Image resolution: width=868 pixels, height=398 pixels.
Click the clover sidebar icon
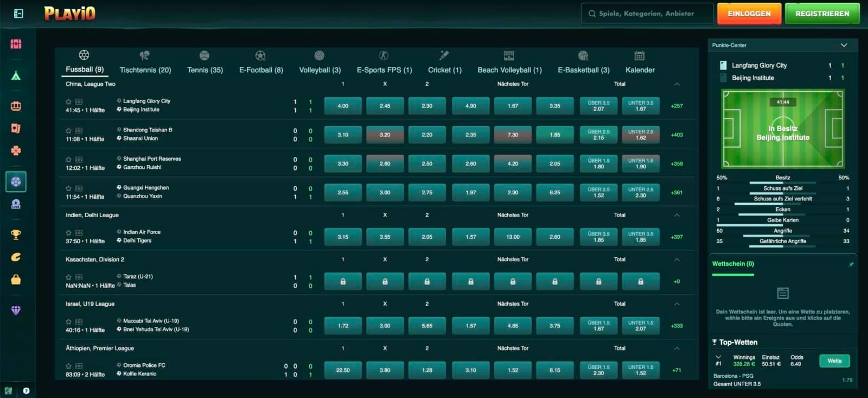click(16, 150)
